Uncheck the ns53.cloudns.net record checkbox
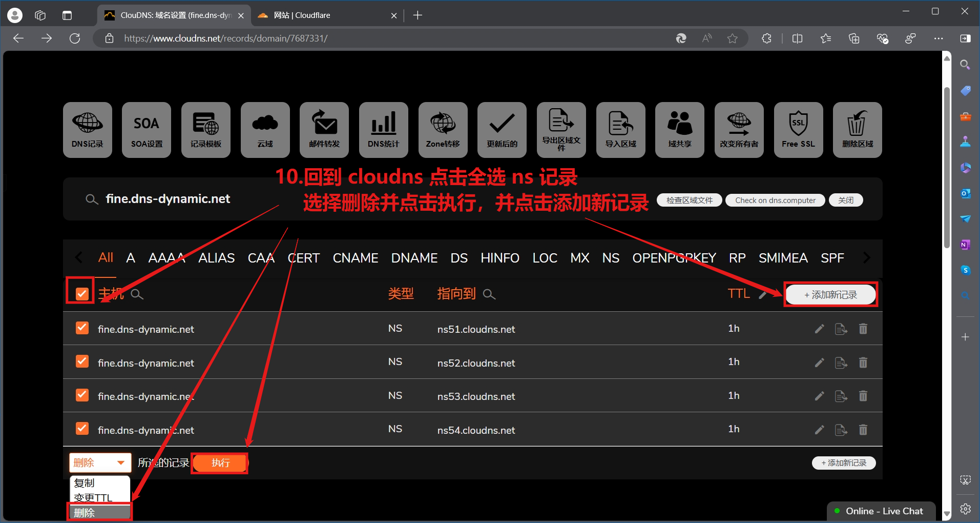 (x=82, y=395)
